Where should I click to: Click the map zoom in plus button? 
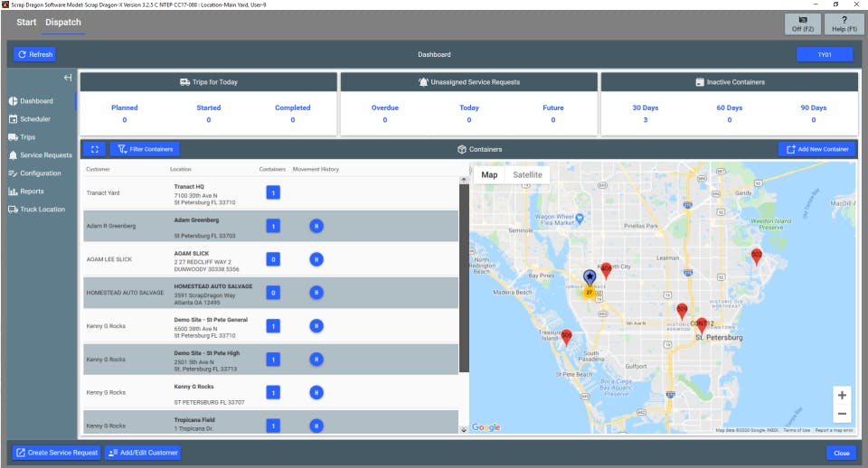[842, 396]
